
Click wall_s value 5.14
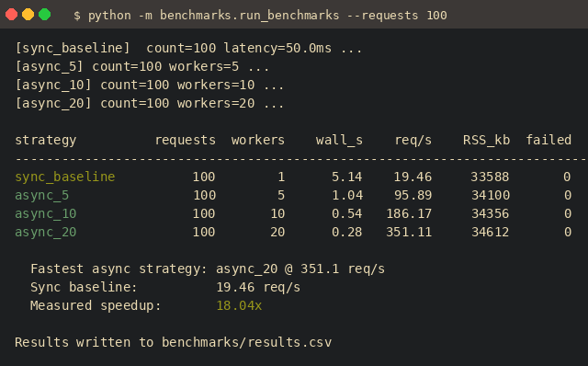coord(347,177)
